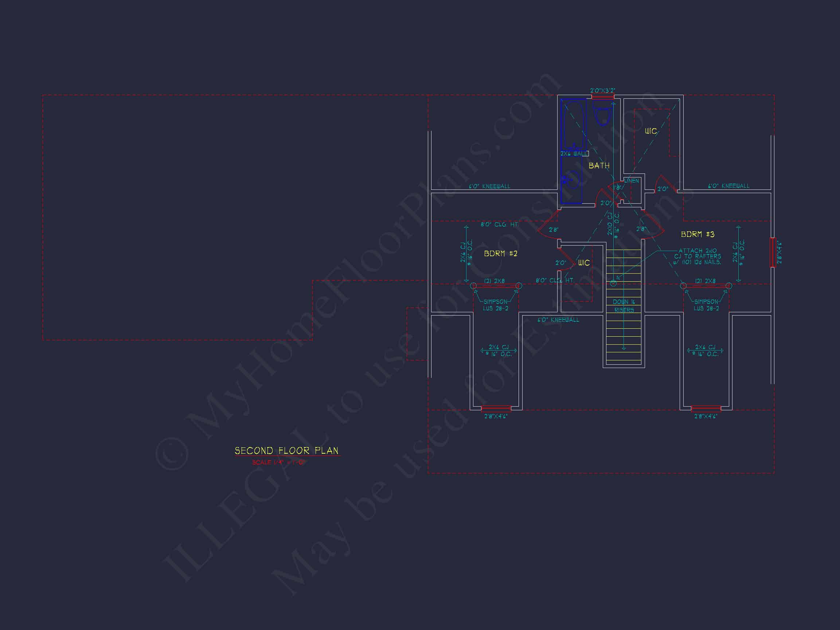Select the 8'0" CLG. HT. note beside the stairs
This screenshot has height=630, width=840.
tap(555, 280)
